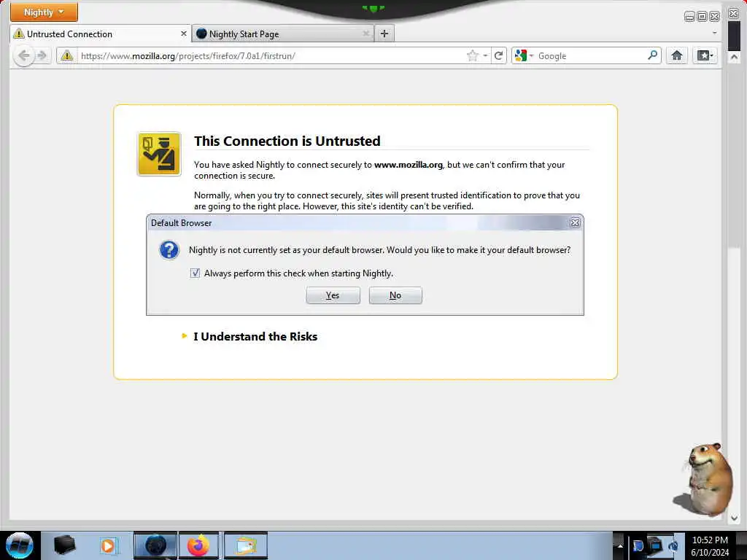Viewport: 747px width, 560px height.
Task: Click the green indicator at top center
Action: tap(373, 8)
